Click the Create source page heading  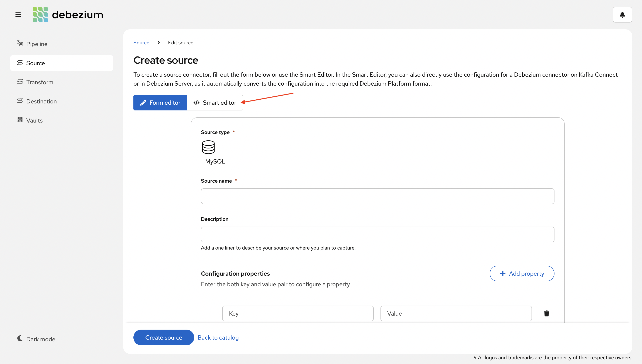[x=165, y=60]
